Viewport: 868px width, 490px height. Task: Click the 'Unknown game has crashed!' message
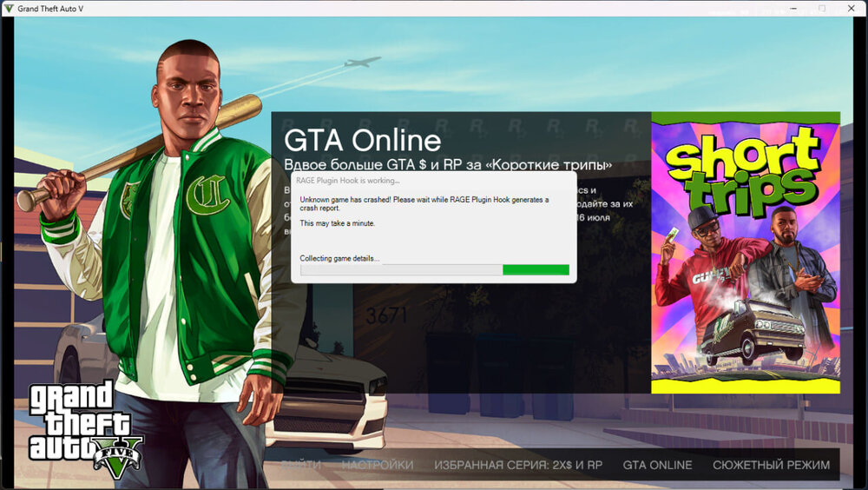pos(424,203)
